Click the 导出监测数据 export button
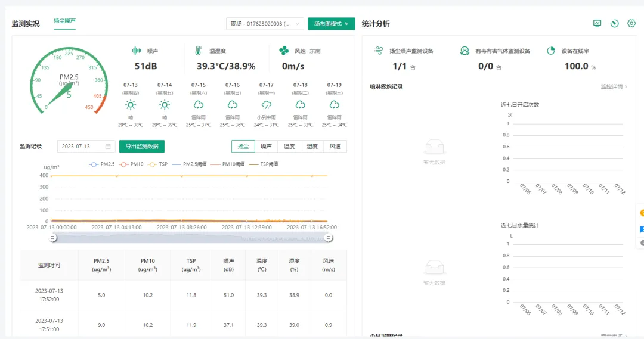 click(142, 146)
